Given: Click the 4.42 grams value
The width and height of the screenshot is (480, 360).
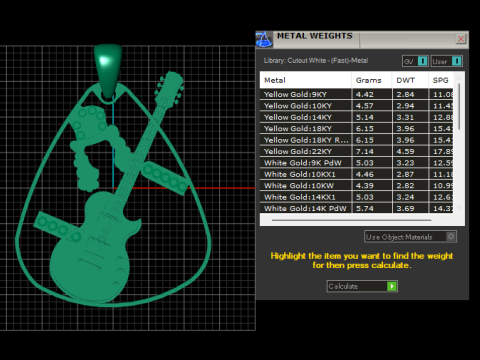Looking at the screenshot, I should coord(365,94).
